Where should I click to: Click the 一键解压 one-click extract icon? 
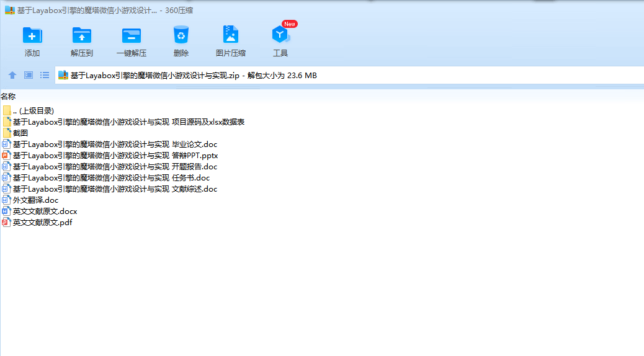(132, 35)
